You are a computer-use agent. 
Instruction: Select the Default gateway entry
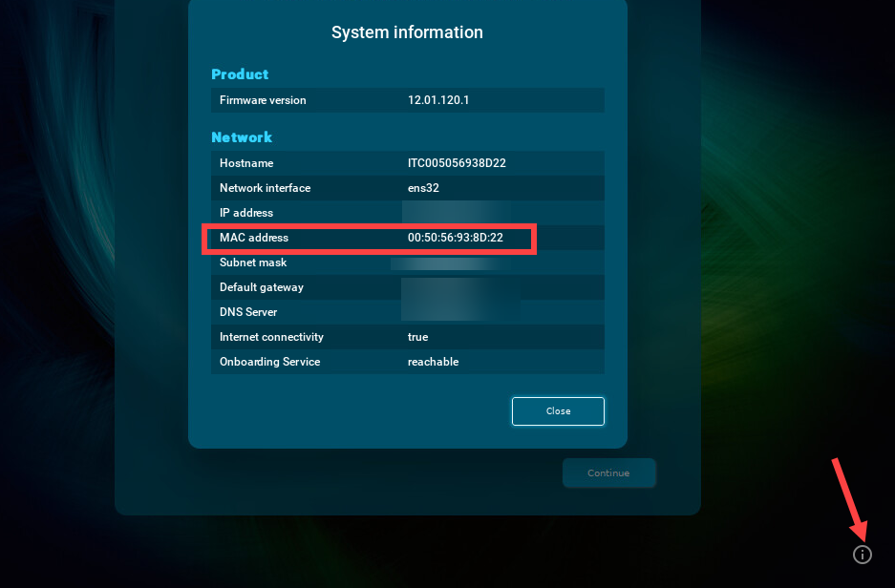pos(407,287)
